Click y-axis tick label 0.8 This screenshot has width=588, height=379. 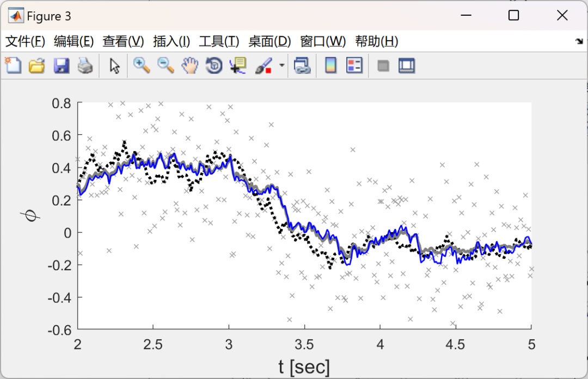pos(62,103)
